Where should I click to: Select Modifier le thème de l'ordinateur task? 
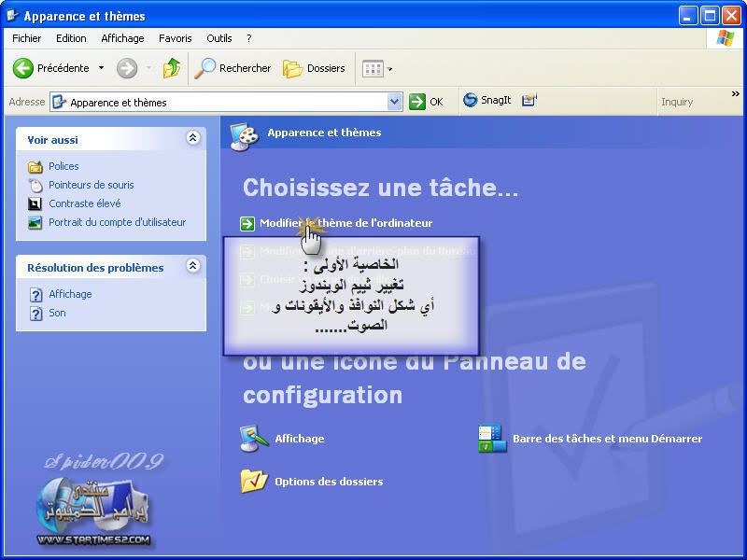pos(345,223)
